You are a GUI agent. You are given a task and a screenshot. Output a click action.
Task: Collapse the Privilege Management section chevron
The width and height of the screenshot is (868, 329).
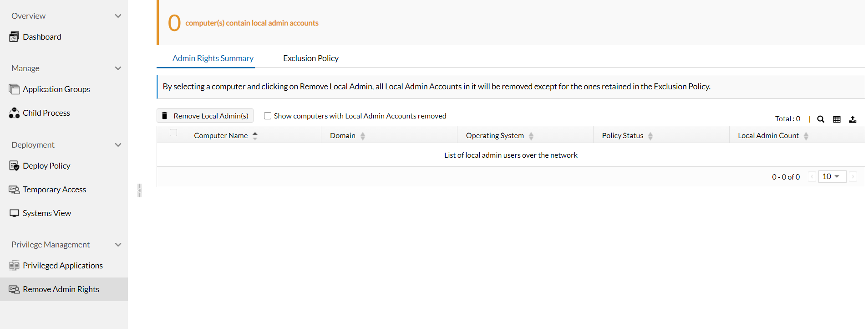tap(118, 245)
